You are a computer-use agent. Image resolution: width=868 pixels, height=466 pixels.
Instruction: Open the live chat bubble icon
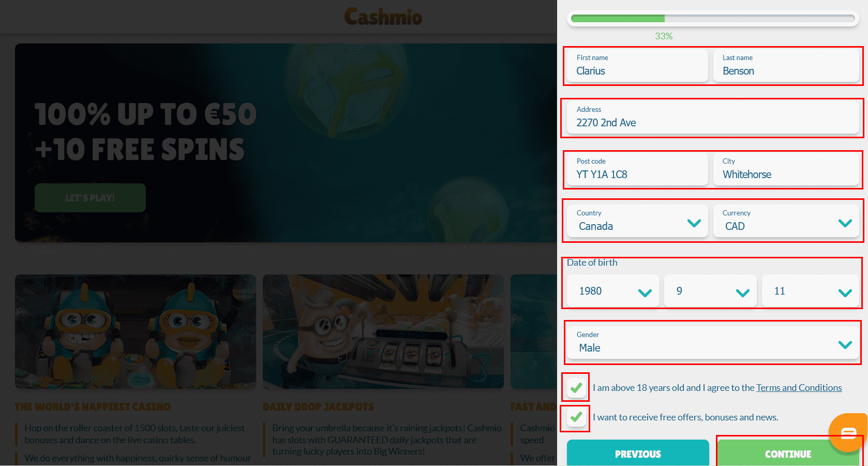[848, 432]
